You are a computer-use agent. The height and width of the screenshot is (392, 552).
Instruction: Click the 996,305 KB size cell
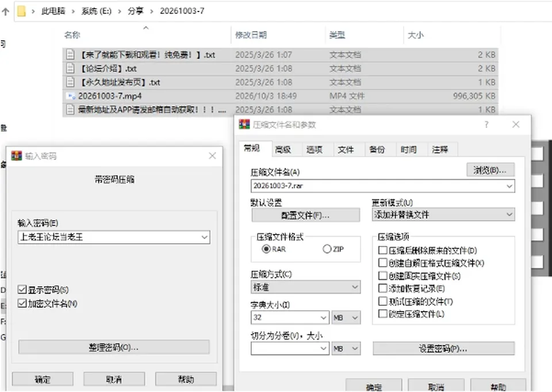click(474, 96)
